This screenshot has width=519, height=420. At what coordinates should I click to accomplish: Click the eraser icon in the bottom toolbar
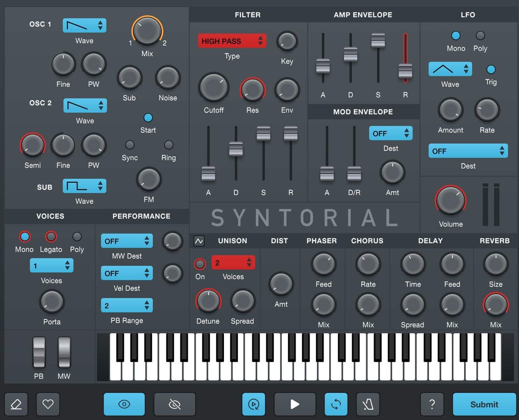(x=16, y=404)
